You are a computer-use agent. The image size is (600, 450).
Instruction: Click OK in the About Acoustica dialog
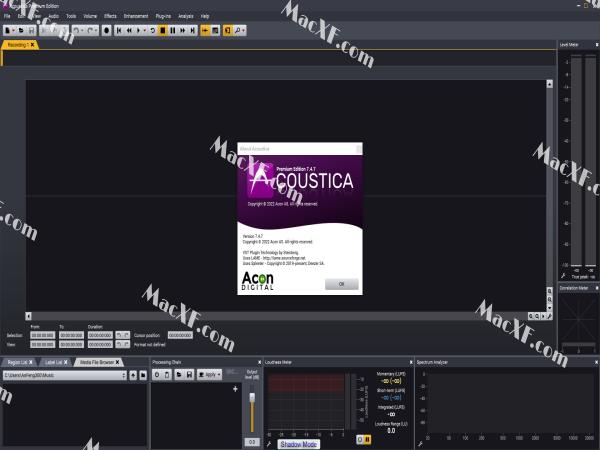tap(341, 284)
